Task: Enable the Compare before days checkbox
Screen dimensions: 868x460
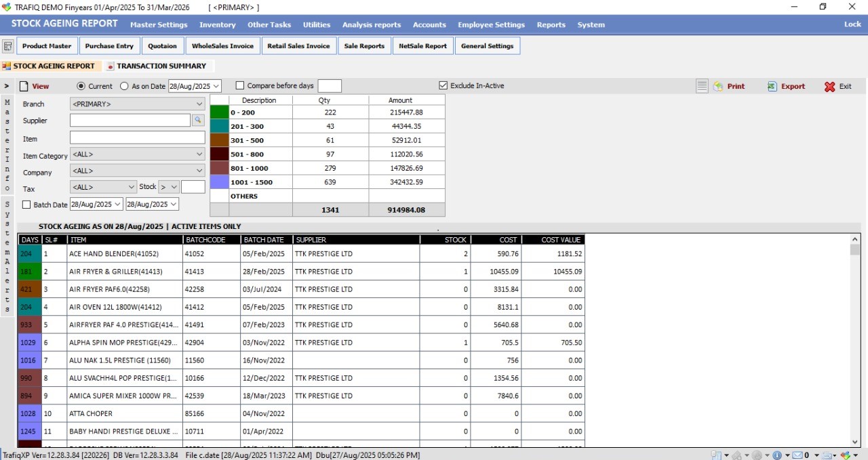Action: (240, 86)
